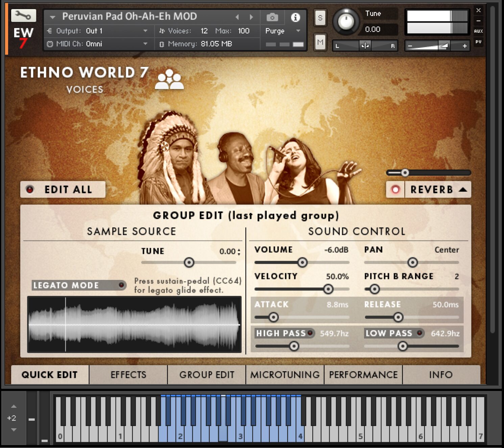Enable LEGATO MODE

click(79, 285)
